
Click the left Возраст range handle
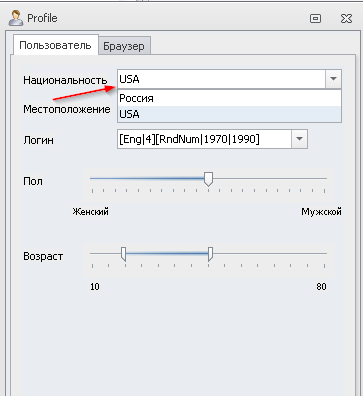tap(123, 254)
